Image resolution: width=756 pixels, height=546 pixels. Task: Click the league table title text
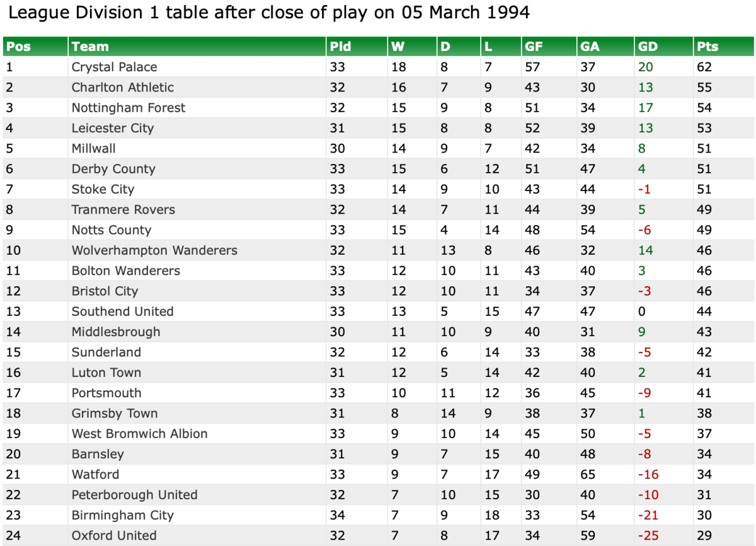click(269, 13)
